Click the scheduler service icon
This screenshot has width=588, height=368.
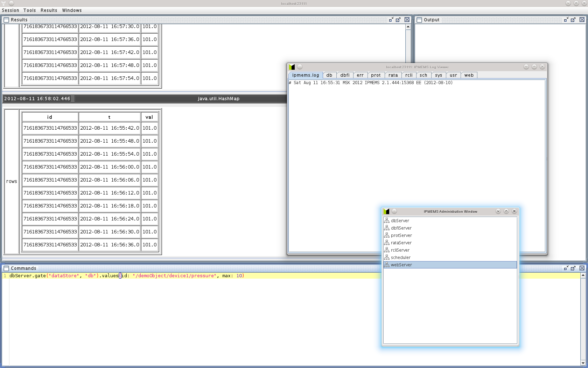click(387, 257)
